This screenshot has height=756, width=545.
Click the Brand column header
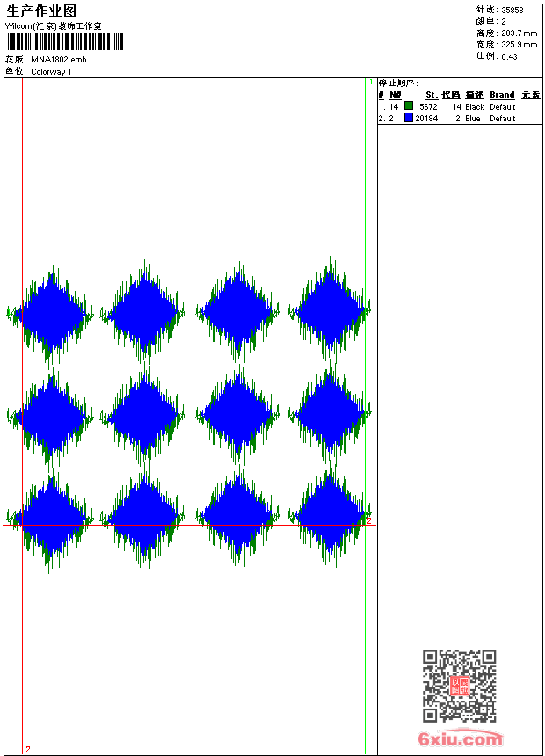point(502,95)
